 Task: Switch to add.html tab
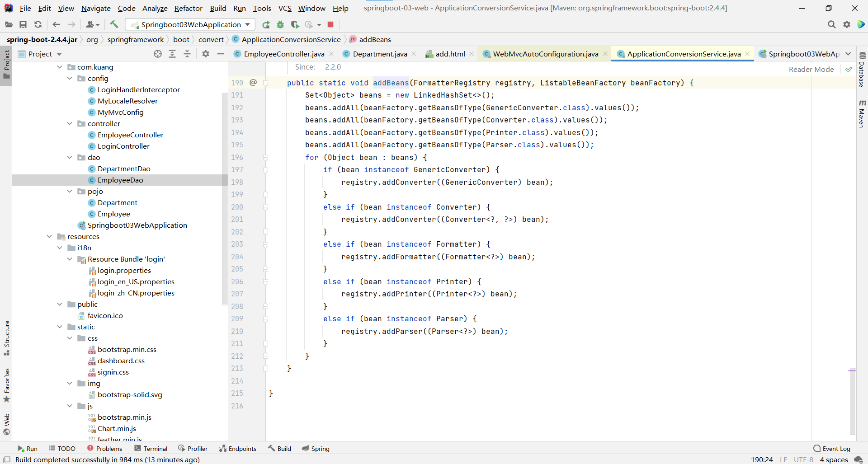450,54
